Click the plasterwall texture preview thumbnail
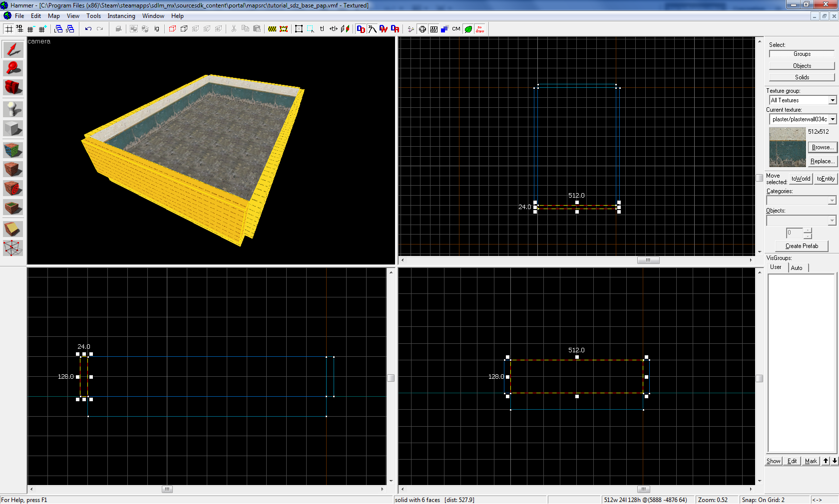 click(x=787, y=147)
